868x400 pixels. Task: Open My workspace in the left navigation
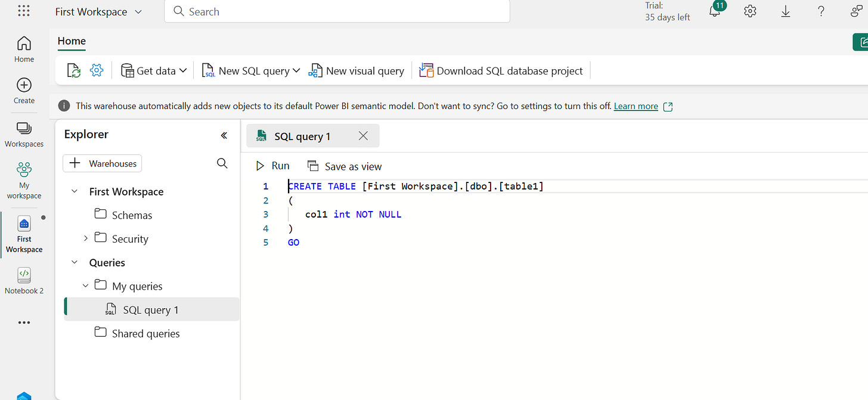24,181
